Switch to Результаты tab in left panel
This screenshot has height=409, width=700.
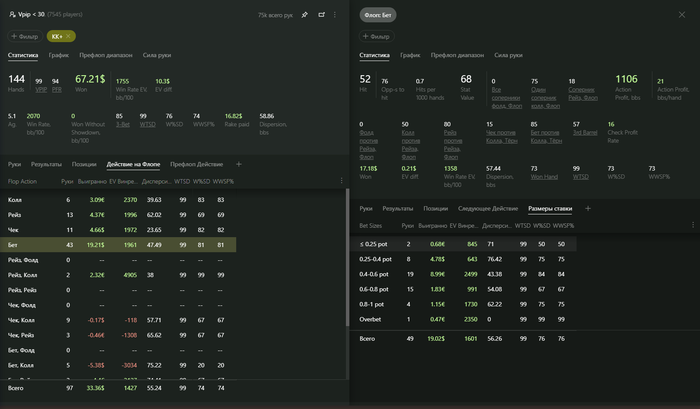[x=46, y=164]
